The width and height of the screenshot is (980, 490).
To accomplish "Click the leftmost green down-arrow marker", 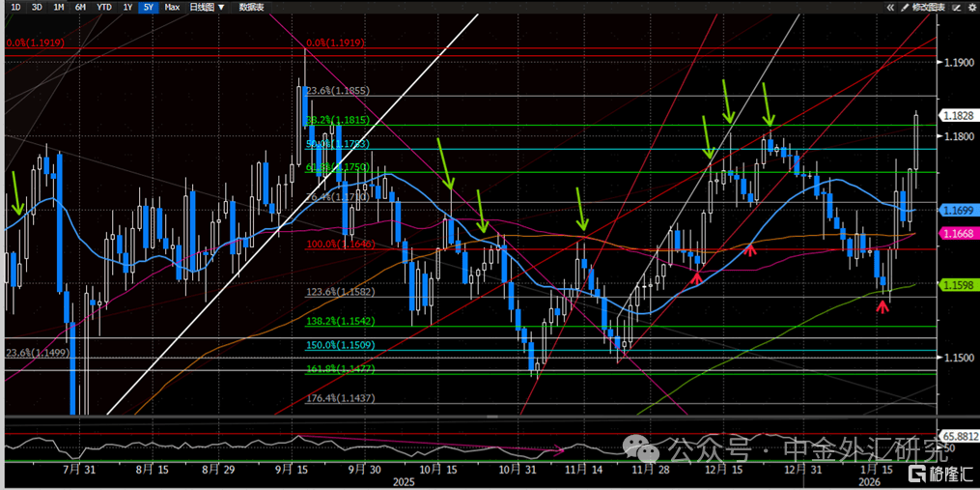I will pyautogui.click(x=17, y=193).
